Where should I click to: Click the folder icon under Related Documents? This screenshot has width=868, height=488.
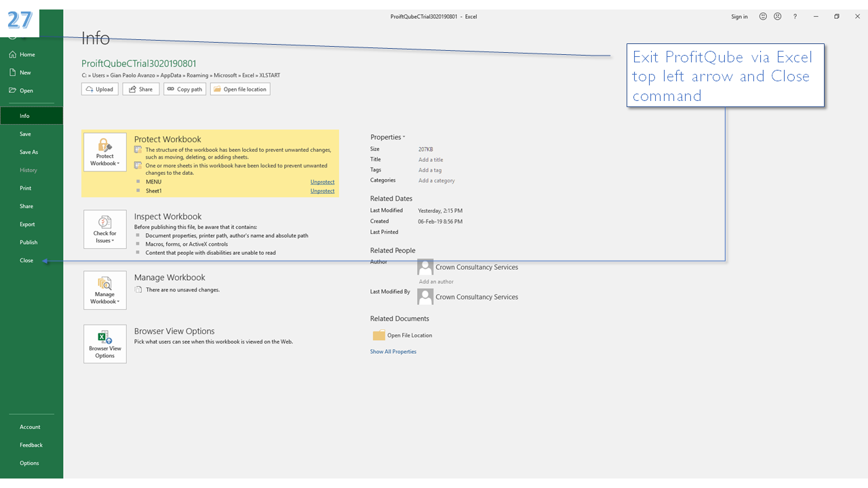click(378, 335)
